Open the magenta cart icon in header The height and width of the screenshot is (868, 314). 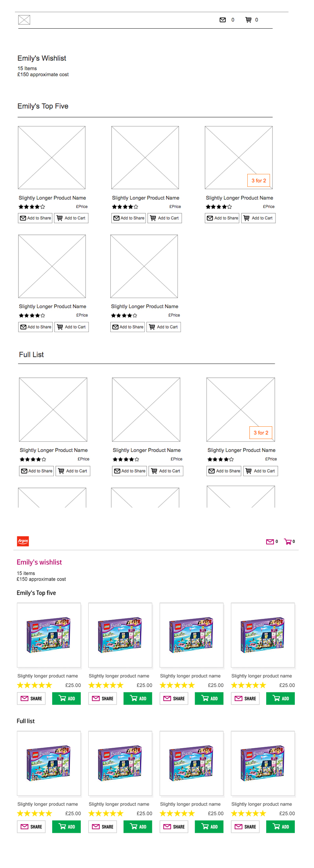(288, 541)
